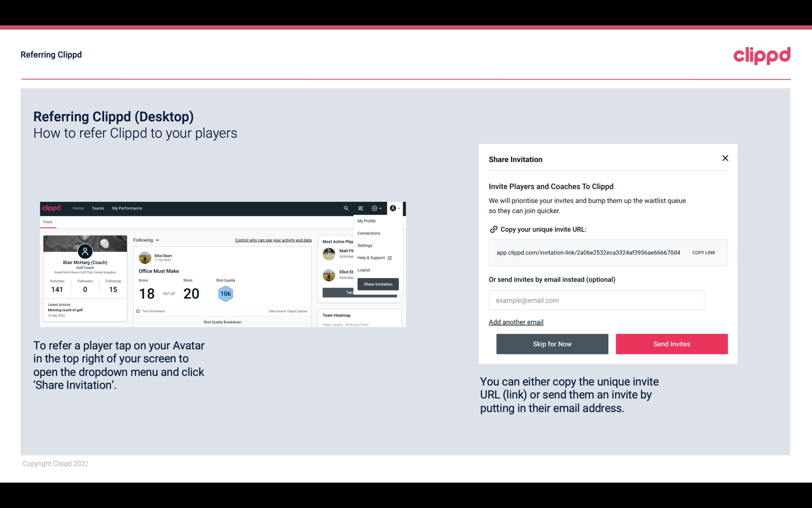The image size is (812, 508).
Task: Click Skip for Now button
Action: coord(552,344)
